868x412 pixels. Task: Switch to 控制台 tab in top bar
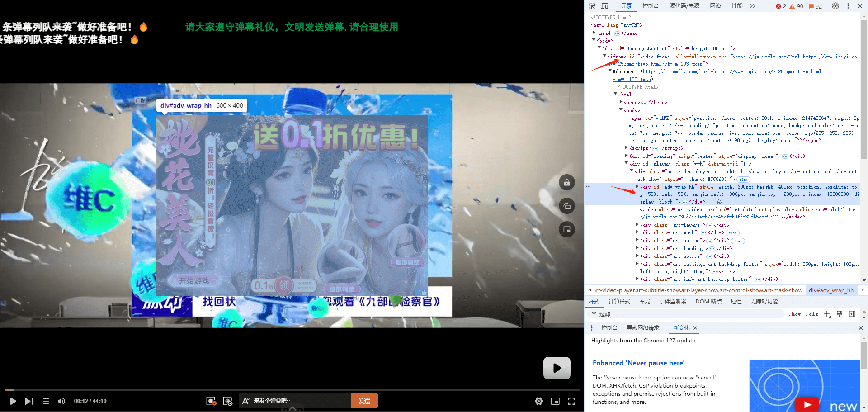[x=651, y=6]
